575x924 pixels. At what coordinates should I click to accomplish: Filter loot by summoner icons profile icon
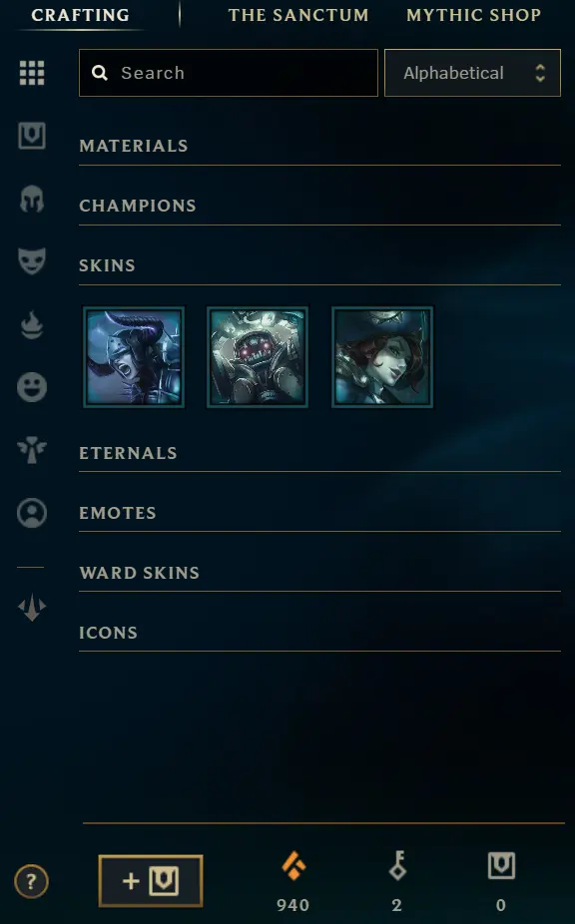(32, 513)
